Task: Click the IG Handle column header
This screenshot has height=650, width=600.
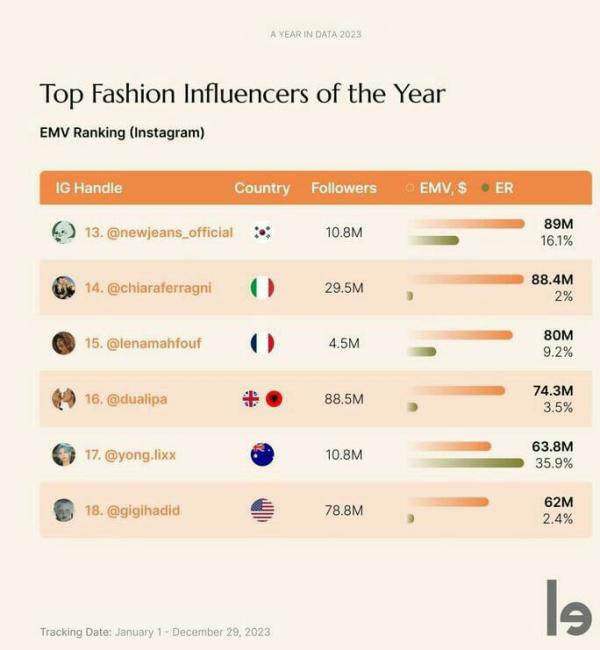Action: click(x=89, y=188)
